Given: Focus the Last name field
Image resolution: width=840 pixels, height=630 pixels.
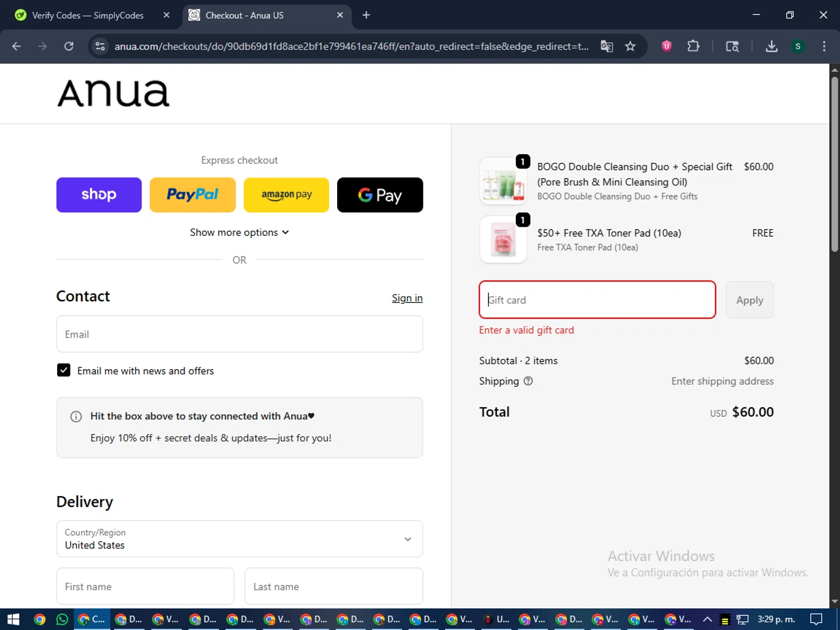Looking at the screenshot, I should (334, 586).
